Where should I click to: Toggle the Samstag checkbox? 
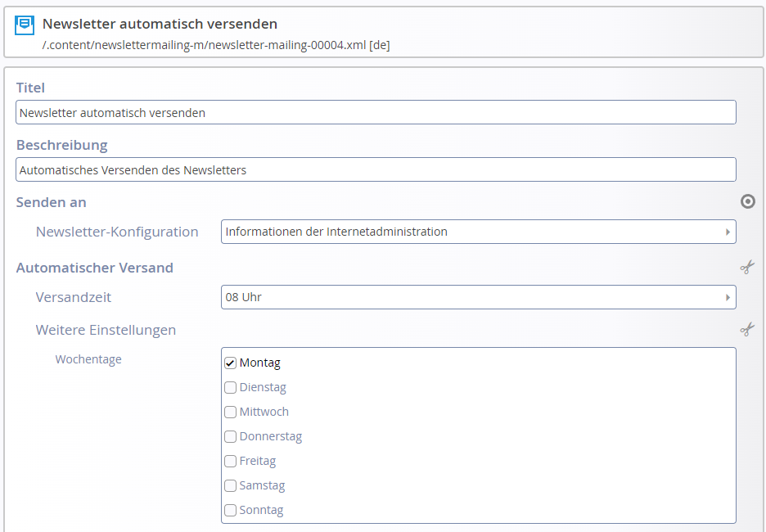click(230, 485)
